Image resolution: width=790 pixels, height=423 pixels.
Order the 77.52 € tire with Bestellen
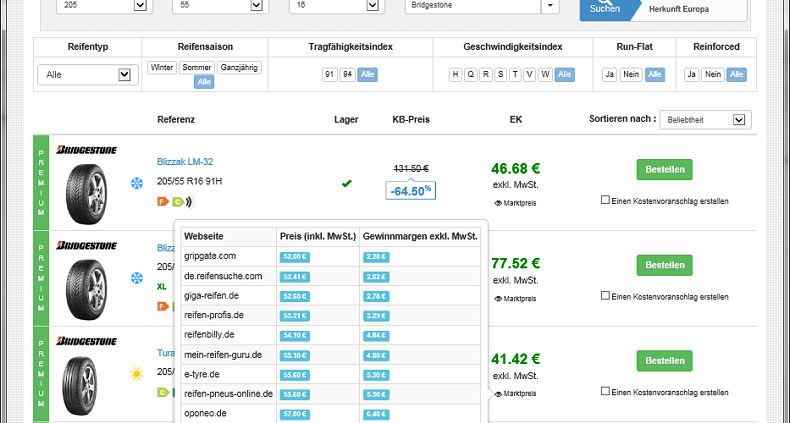tap(665, 265)
